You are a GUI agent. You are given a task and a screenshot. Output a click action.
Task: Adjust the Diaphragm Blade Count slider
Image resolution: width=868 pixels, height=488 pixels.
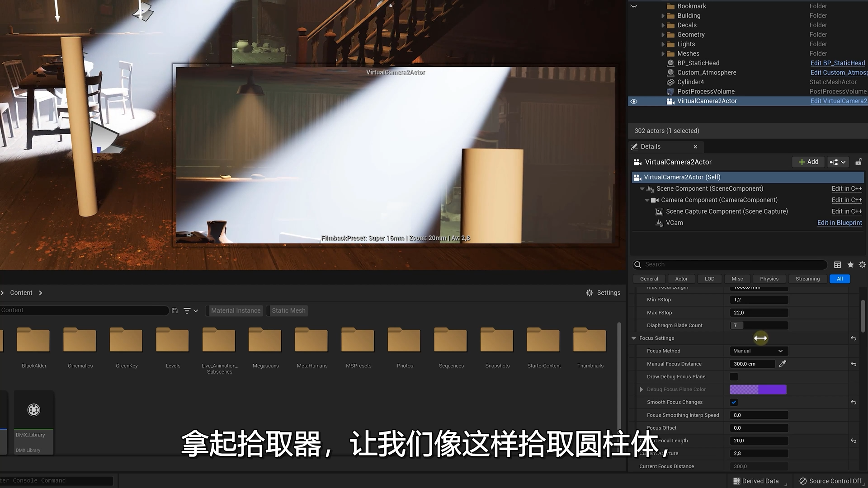759,325
